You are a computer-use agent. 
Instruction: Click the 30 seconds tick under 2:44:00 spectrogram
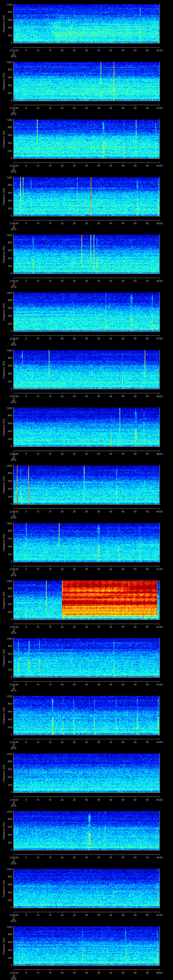[86, 800]
